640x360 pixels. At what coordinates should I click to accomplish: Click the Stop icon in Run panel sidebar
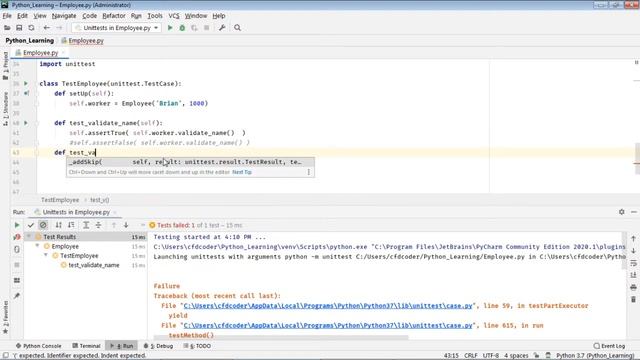17,264
